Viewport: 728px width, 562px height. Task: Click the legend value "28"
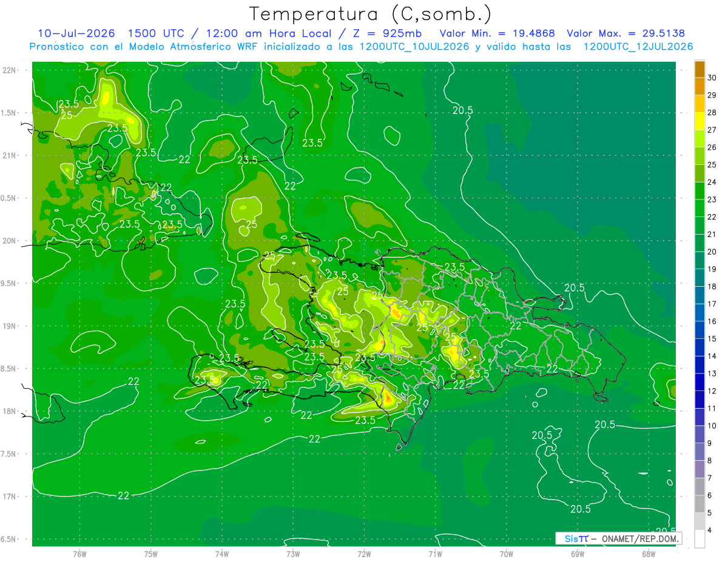pos(712,112)
